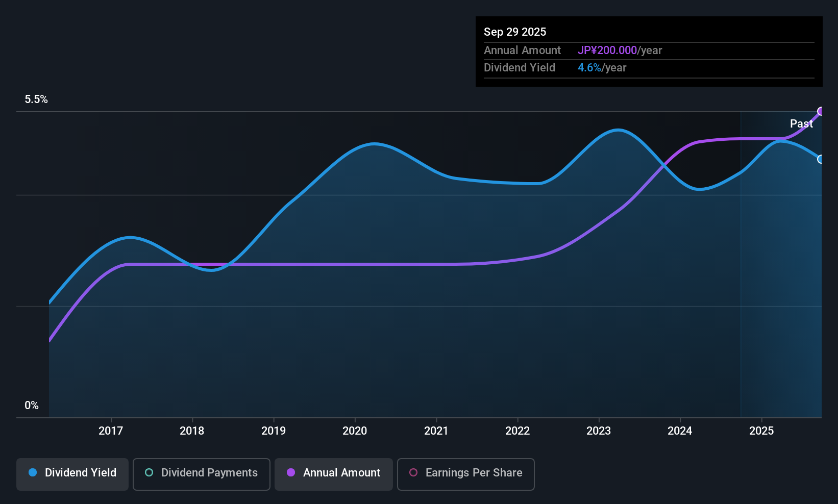Select the blue Dividend Yield legend dot

click(x=32, y=473)
